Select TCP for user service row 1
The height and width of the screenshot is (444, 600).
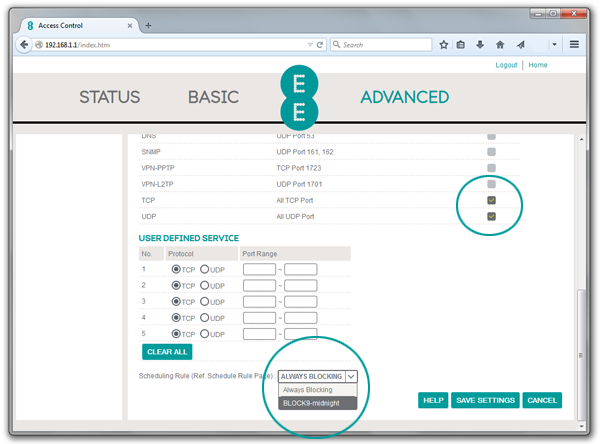pyautogui.click(x=176, y=269)
